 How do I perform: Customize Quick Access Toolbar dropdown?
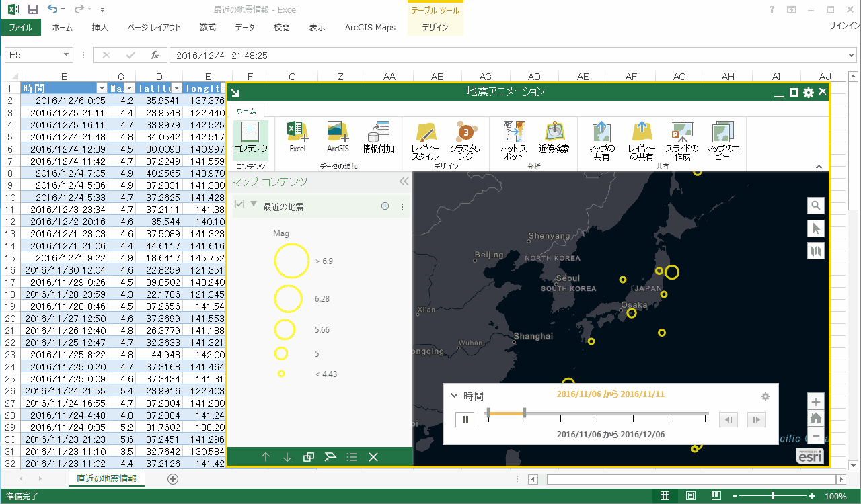102,10
